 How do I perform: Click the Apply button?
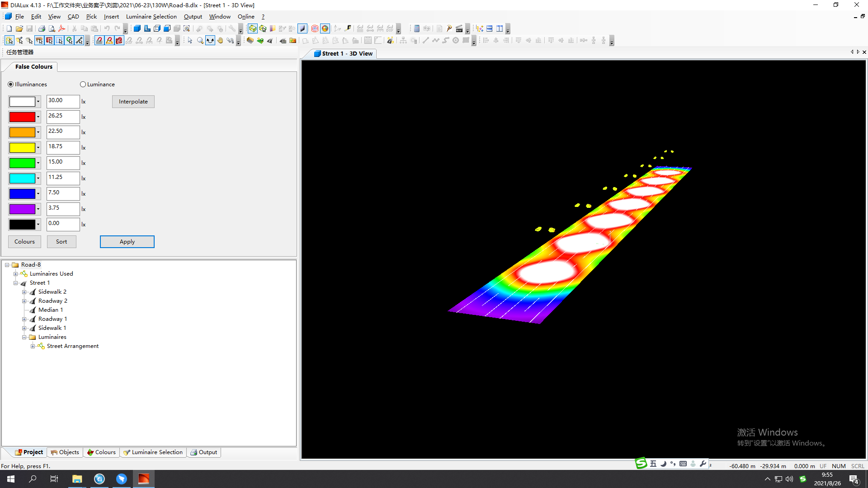[x=127, y=242]
